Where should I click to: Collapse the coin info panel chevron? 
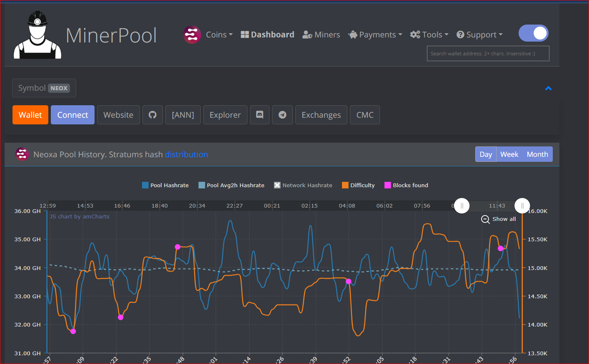pos(548,88)
